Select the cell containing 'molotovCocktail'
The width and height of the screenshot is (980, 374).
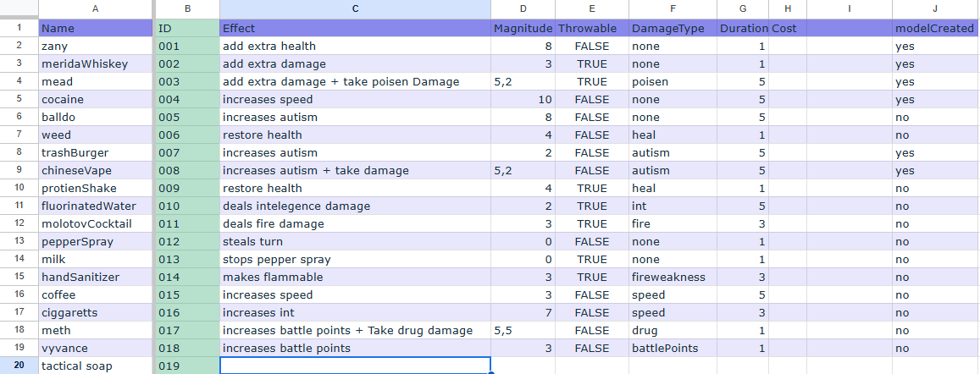95,223
